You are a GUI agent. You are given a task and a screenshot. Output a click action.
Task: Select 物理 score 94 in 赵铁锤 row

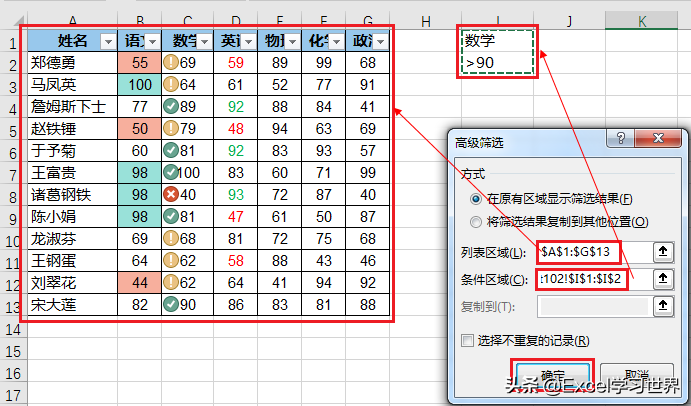click(279, 129)
